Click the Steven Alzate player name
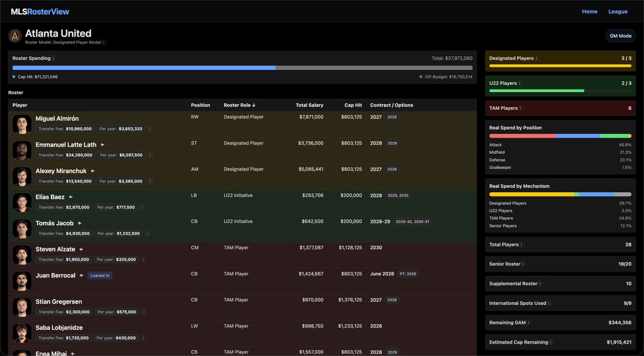 coord(56,249)
